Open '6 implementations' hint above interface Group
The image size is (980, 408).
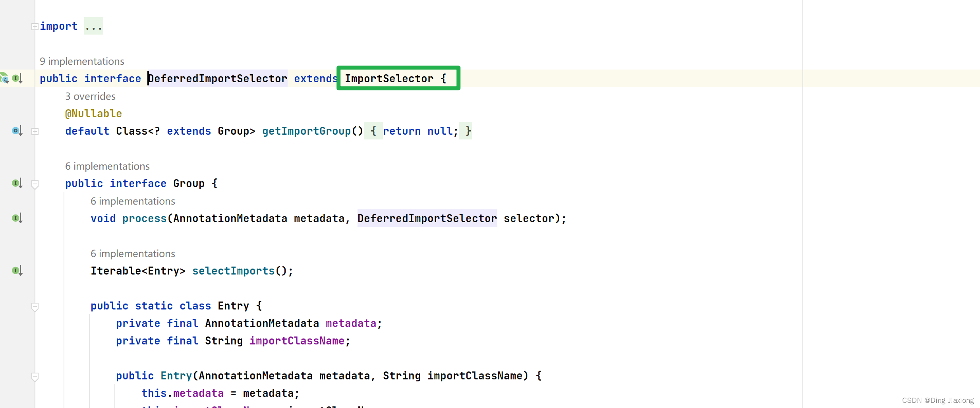tap(107, 166)
